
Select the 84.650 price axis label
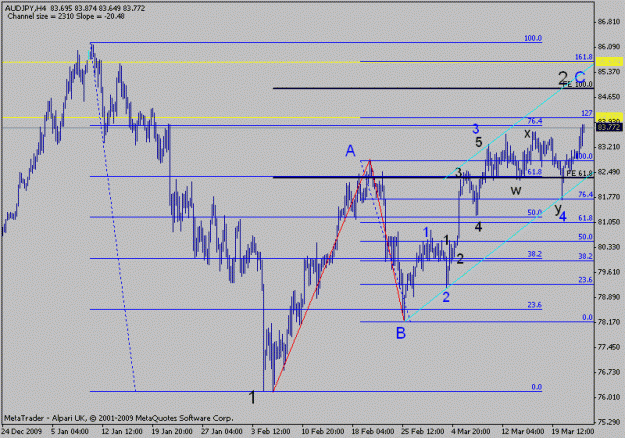609,96
